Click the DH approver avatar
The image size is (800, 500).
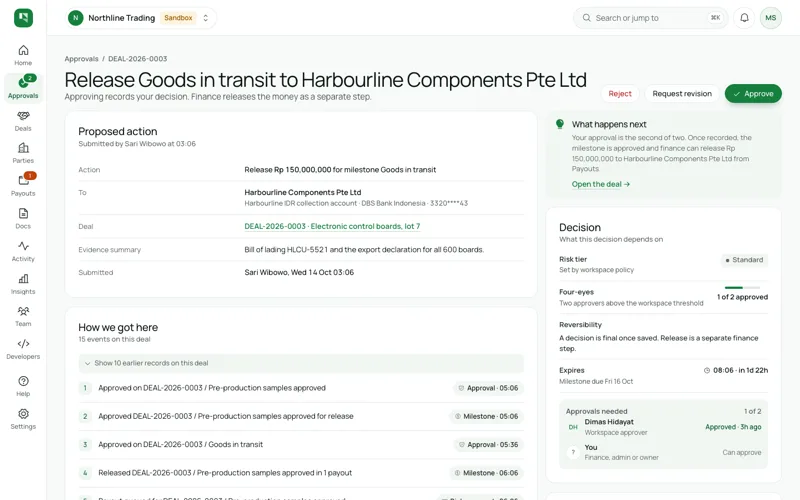pos(573,427)
